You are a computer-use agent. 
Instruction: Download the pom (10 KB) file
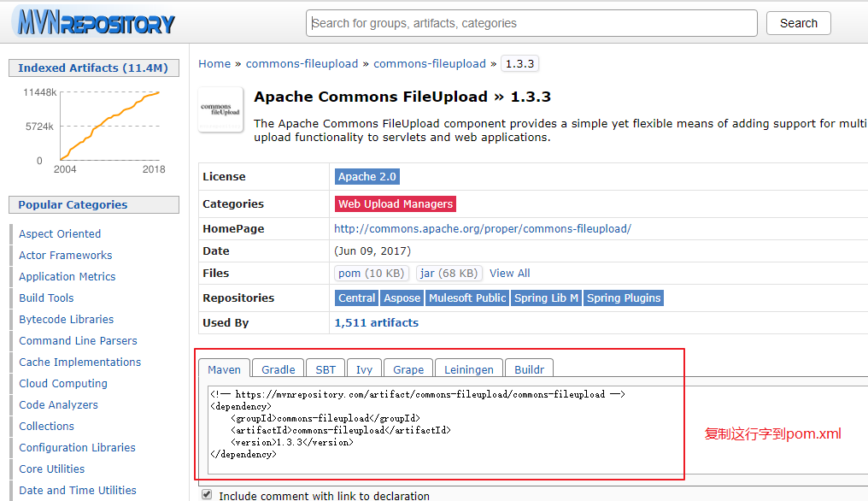point(372,274)
